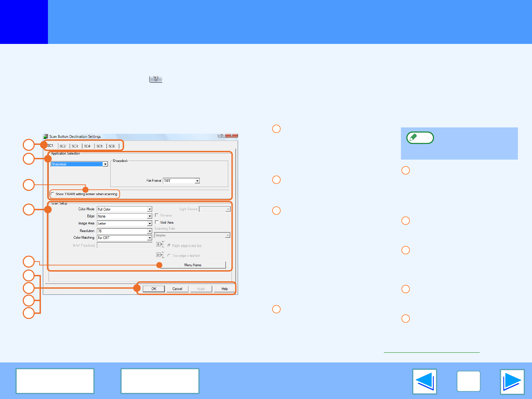Click the Menu Name button
This screenshot has height=399, width=532.
tap(193, 265)
